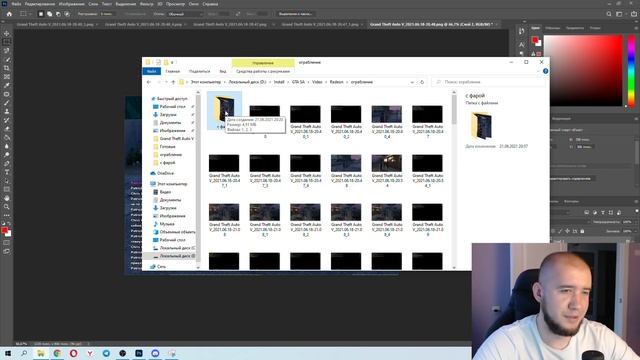This screenshot has width=640, height=360.
Task: Select the Pen tool
Action: 7,163
